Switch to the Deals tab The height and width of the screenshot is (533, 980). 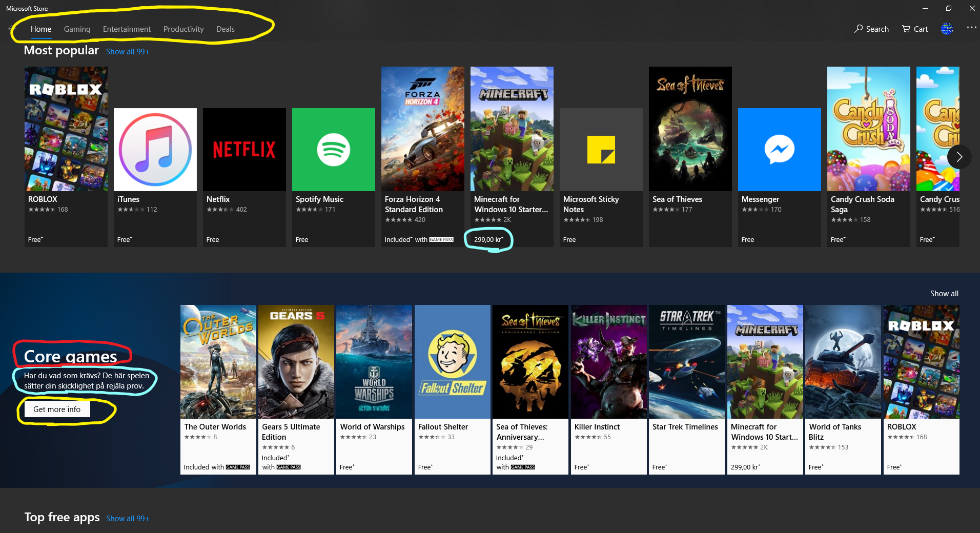coord(226,29)
